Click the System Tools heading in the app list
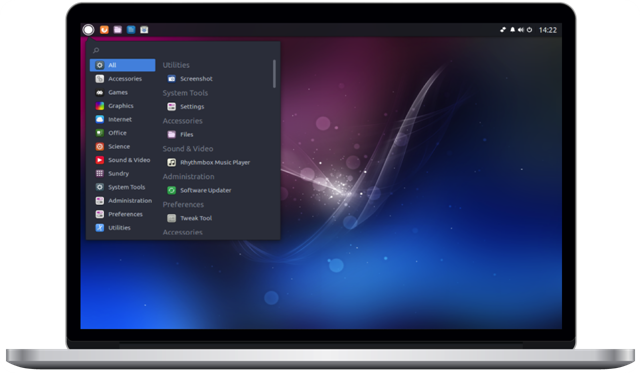The image size is (640, 373). 185,93
